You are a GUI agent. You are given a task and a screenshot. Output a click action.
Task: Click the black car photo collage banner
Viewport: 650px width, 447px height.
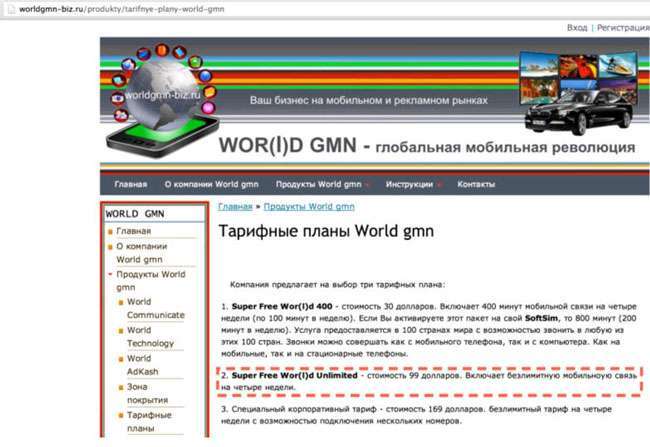coord(580,93)
